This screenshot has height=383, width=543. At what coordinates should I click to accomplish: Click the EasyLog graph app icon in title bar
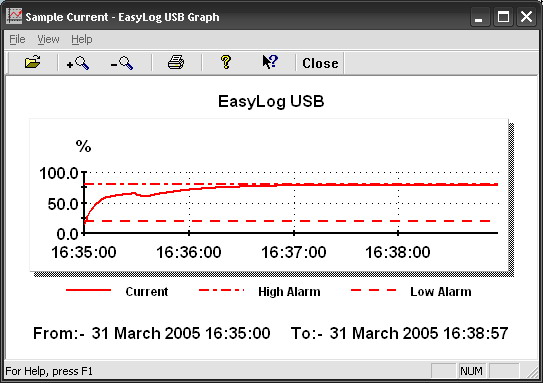[15, 16]
